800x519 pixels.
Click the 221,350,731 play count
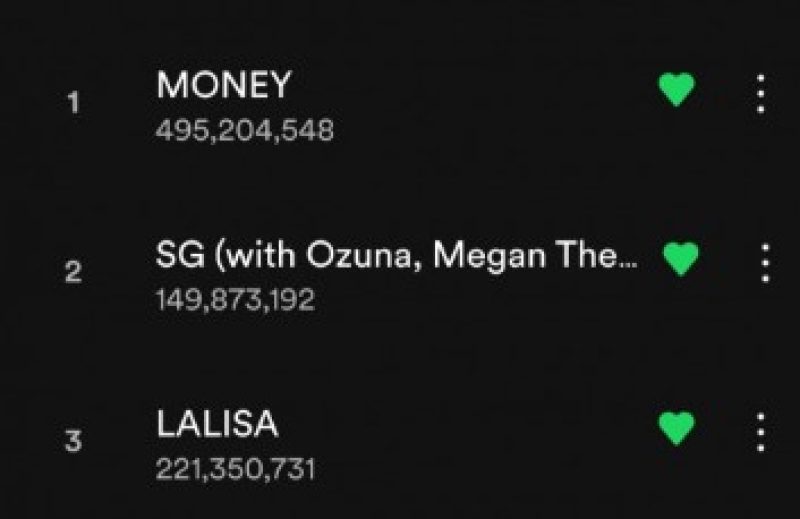[235, 469]
